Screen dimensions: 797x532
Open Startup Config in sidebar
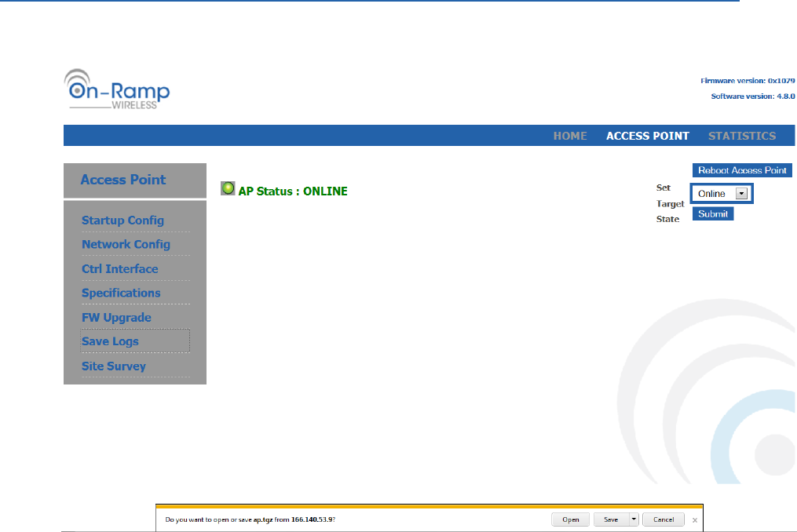point(122,220)
